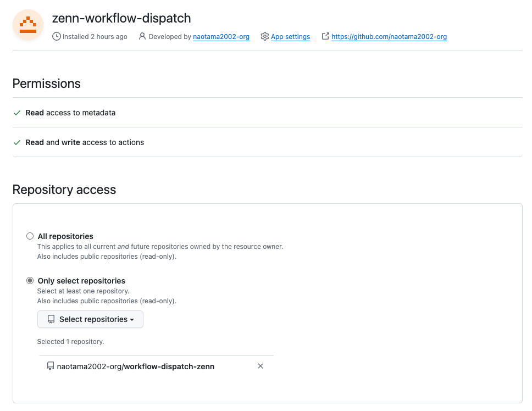Click the Only select repositories label

[81, 281]
